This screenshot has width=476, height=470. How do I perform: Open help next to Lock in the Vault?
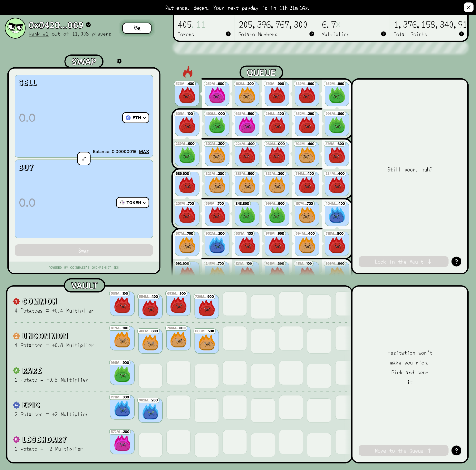(456, 262)
